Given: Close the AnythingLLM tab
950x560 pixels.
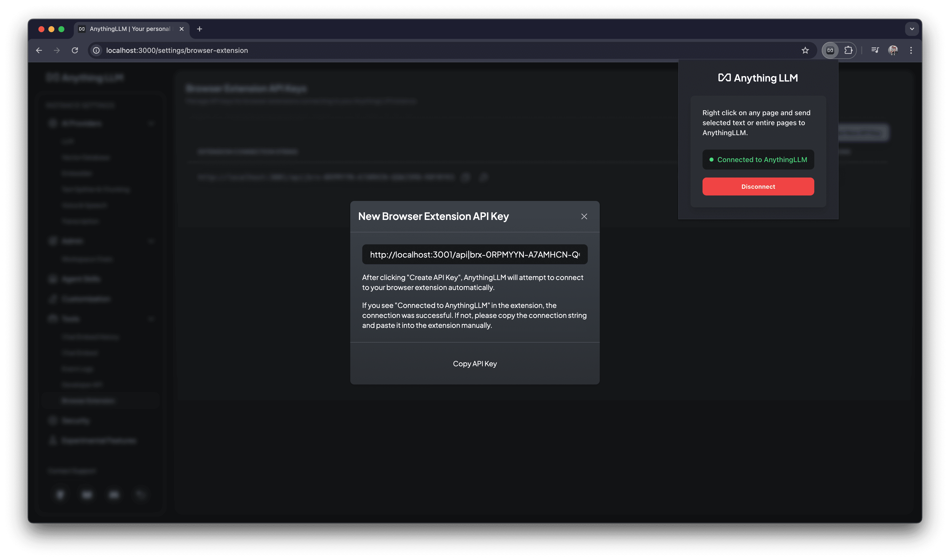Looking at the screenshot, I should click(x=182, y=29).
